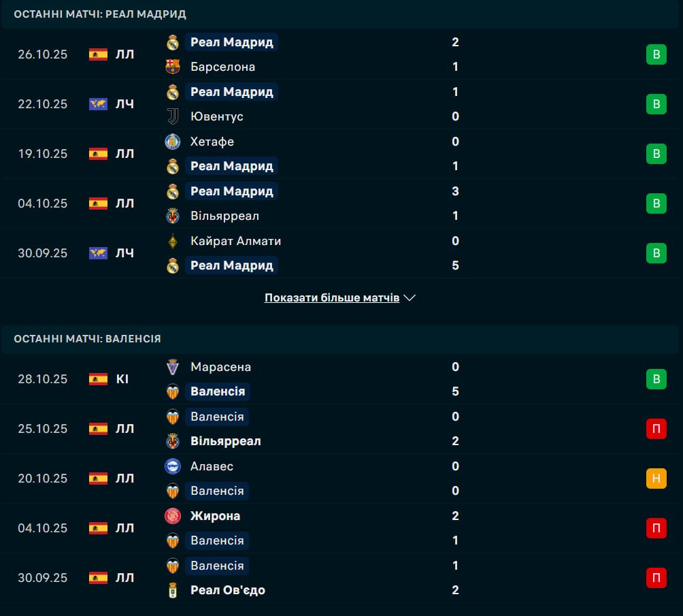Screen dimensions: 683x616
Task: Open the 'Жирона' team link
Action: [215, 516]
